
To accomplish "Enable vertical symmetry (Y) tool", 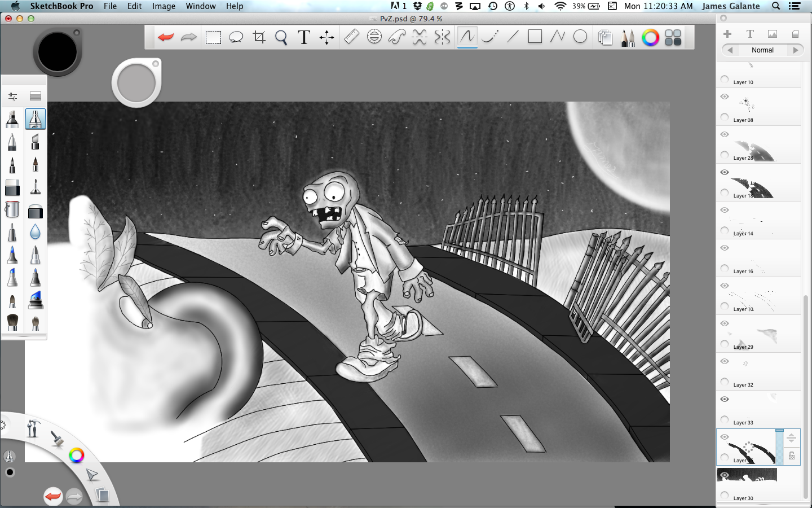I will (x=442, y=37).
